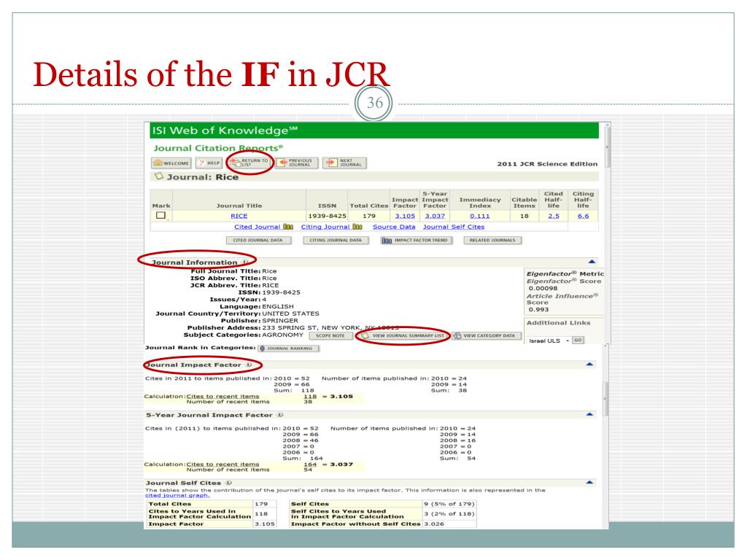Click the 'Journal Citation Reports' heading
This screenshot has height=560, width=747.
pos(218,148)
